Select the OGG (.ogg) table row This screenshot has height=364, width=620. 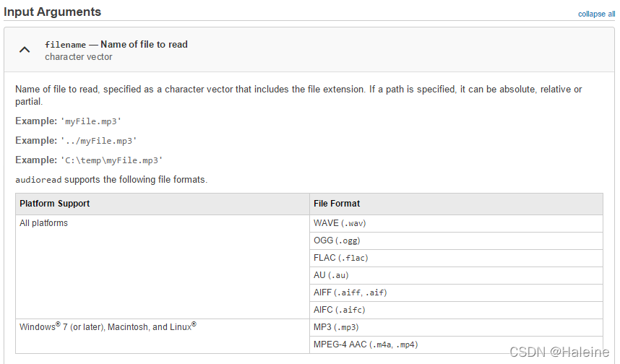pos(456,240)
